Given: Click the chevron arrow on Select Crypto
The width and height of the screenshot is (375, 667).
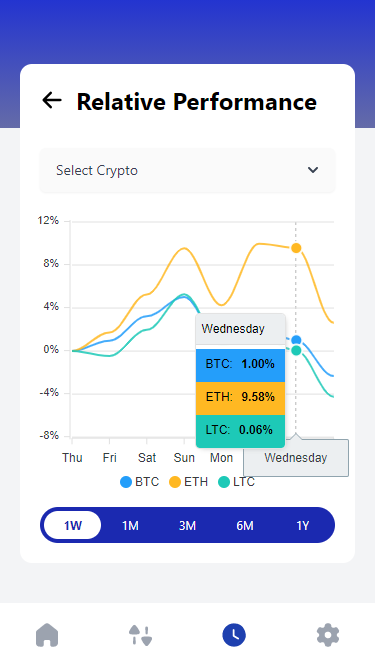Looking at the screenshot, I should click(313, 170).
